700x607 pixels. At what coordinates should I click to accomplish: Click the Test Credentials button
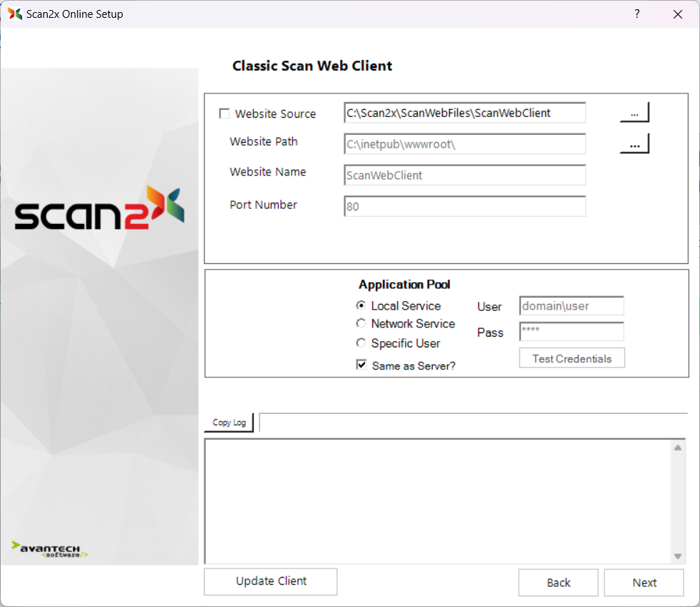click(572, 359)
